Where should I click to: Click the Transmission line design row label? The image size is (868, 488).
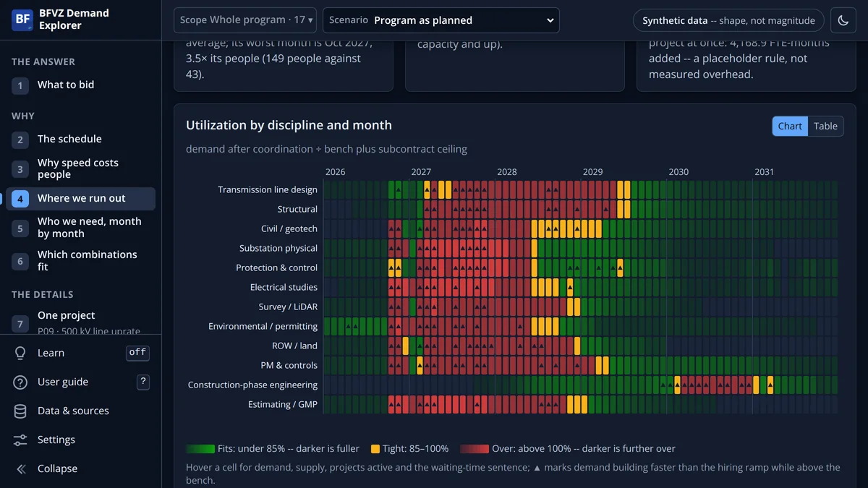click(x=268, y=190)
